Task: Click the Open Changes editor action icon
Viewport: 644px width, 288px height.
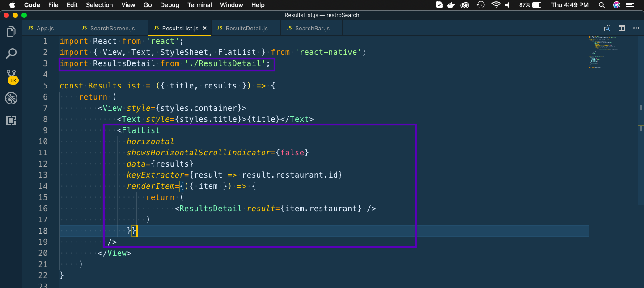Action: [607, 28]
